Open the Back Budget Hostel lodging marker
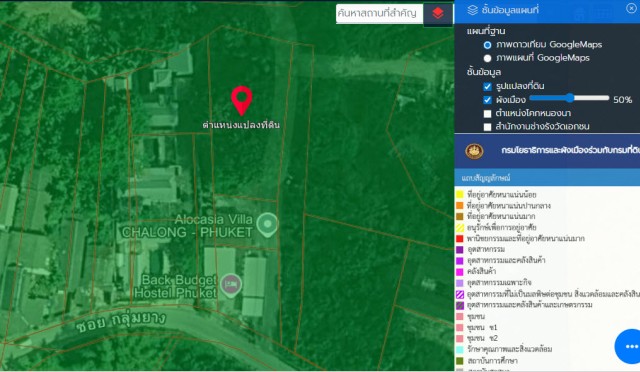Image resolution: width=640 pixels, height=372 pixels. [x=231, y=285]
